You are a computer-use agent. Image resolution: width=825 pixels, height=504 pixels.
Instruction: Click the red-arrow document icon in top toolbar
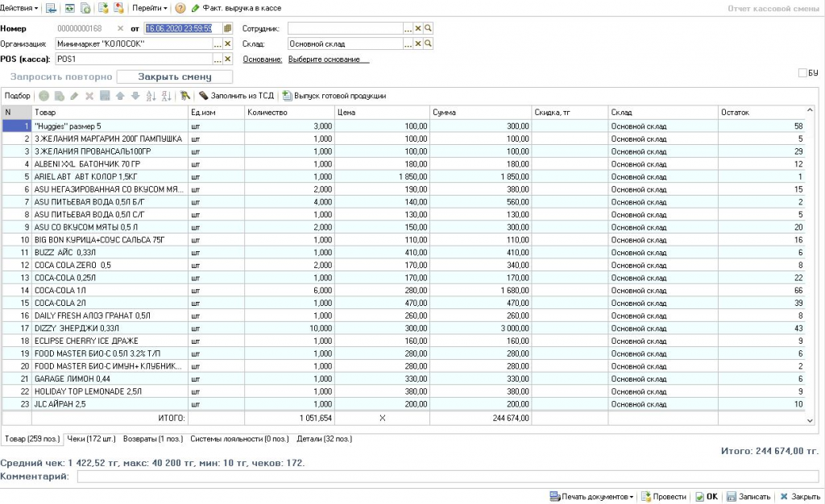(119, 8)
